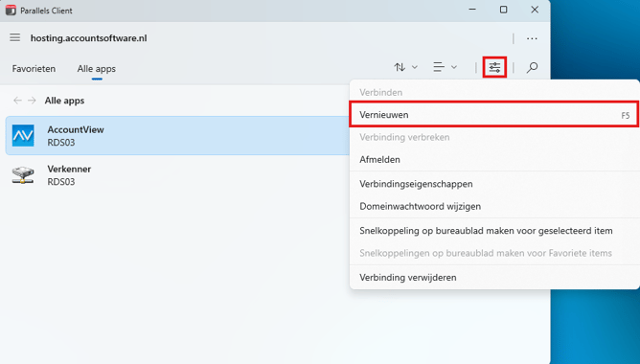Go forward with the right arrow
The image size is (640, 364).
(32, 101)
